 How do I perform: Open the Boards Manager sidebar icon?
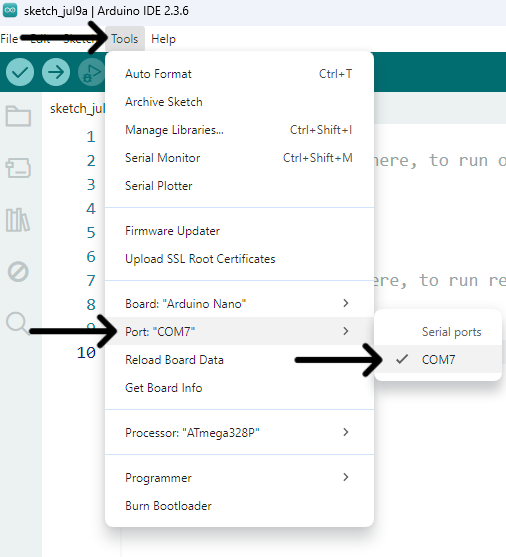pyautogui.click(x=18, y=168)
